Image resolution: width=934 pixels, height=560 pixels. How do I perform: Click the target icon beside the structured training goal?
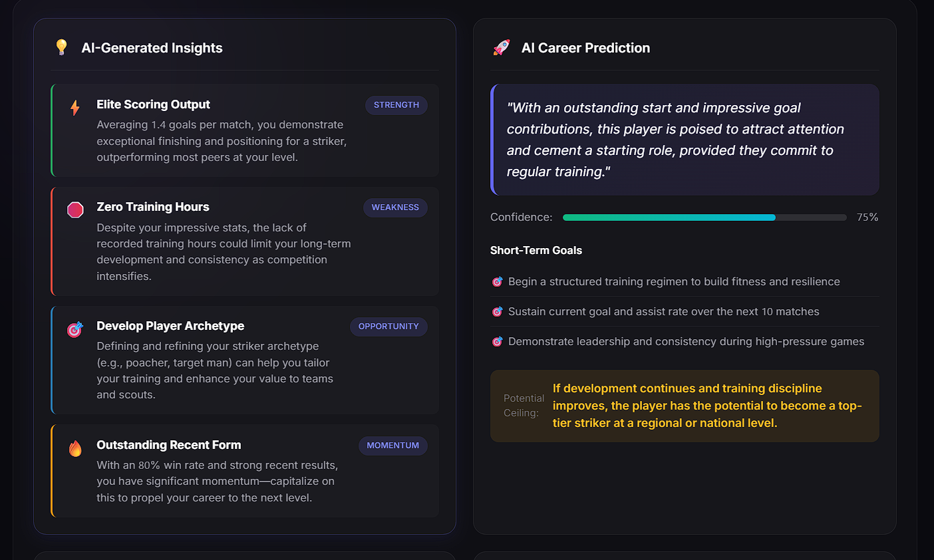[x=498, y=281]
